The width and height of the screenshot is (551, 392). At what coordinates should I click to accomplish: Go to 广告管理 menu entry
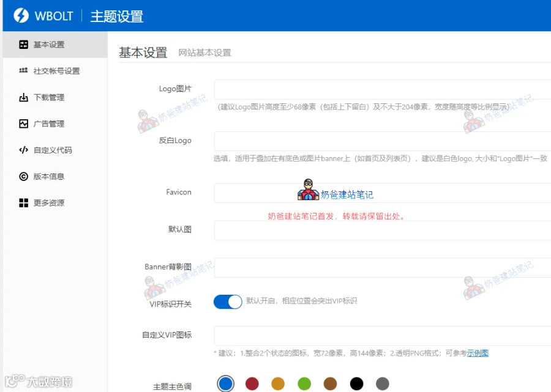click(49, 124)
